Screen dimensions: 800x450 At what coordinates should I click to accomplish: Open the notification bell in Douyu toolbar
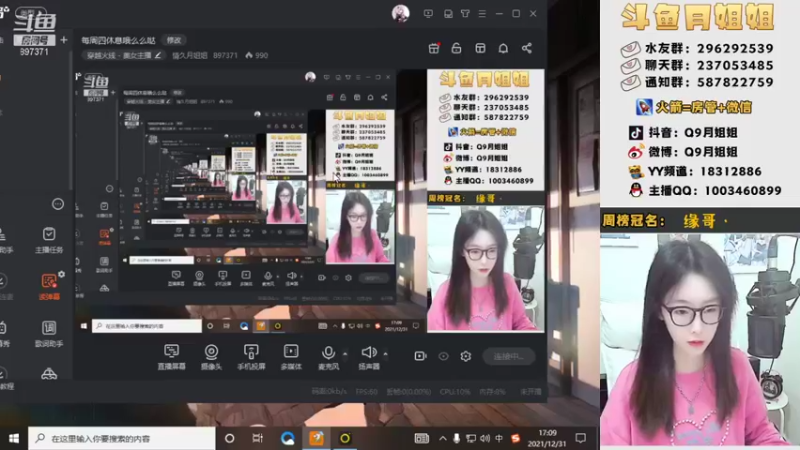coord(503,48)
